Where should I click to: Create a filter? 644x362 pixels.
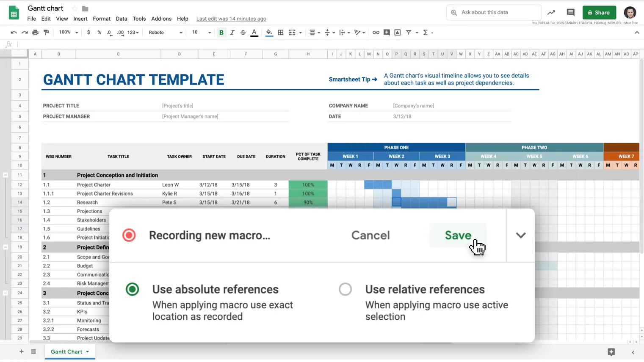(x=409, y=33)
